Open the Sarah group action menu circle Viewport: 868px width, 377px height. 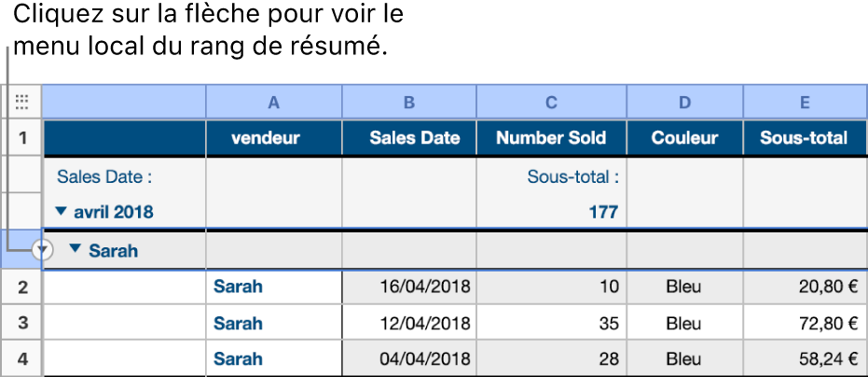click(41, 249)
